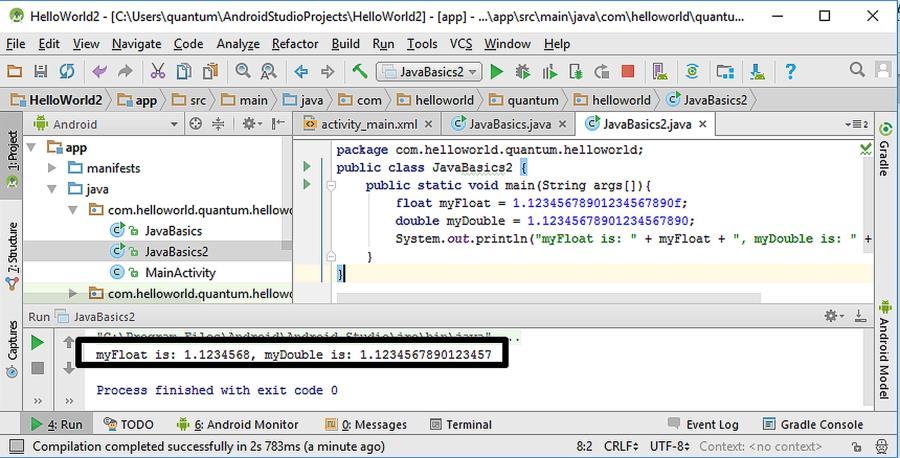Toggle the Gradle side tool window
Viewport: 900px width, 458px height.
(x=885, y=149)
